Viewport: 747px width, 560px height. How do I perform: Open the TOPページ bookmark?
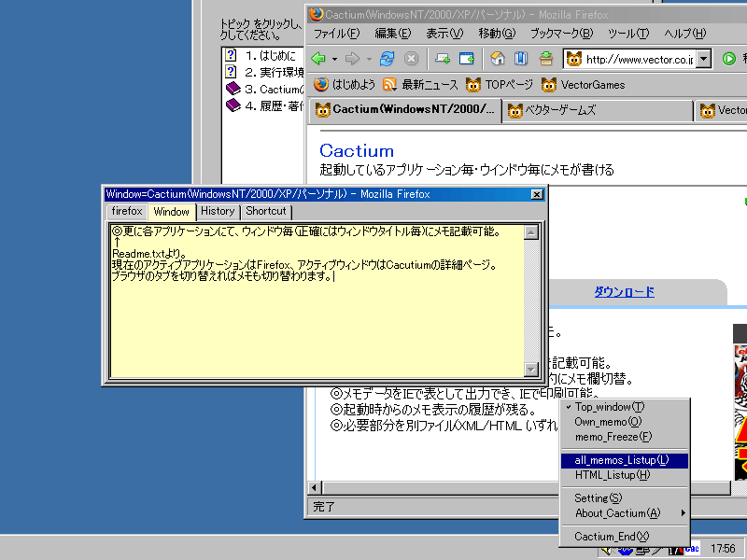(x=500, y=85)
